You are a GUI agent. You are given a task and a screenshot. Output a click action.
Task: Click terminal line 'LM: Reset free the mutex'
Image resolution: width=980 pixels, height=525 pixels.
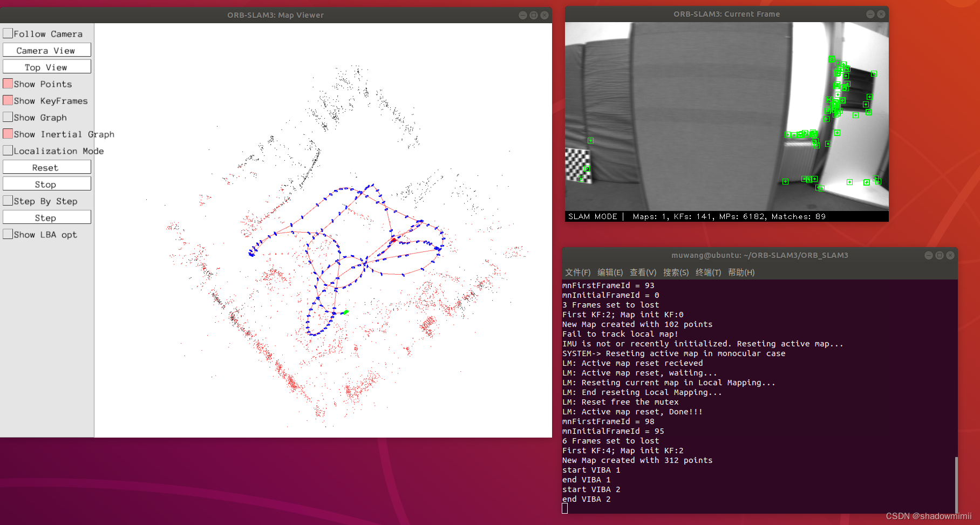point(621,402)
